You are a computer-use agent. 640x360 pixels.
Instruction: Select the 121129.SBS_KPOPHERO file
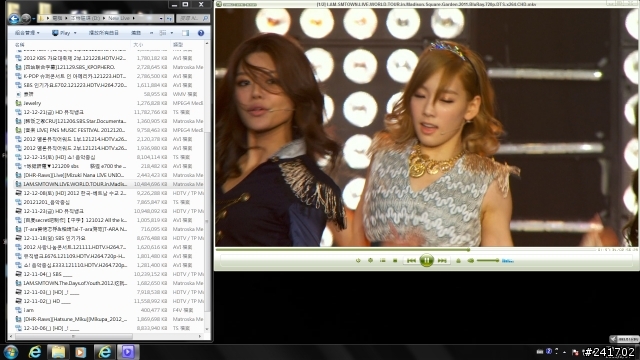(x=109, y=67)
